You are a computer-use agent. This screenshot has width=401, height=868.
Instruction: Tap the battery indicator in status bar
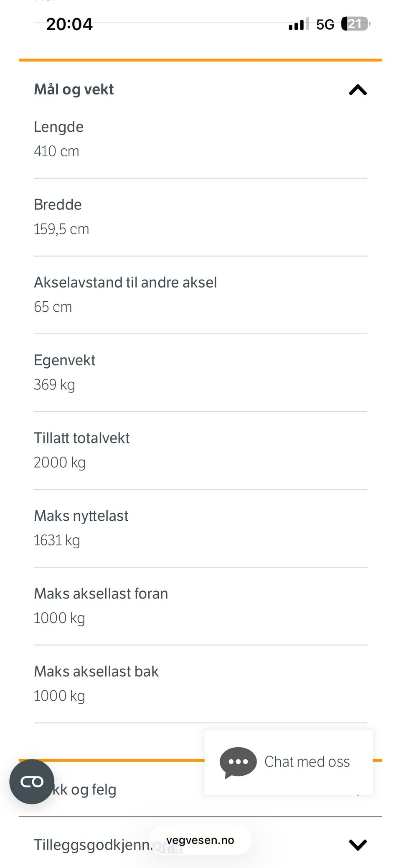coord(355,24)
